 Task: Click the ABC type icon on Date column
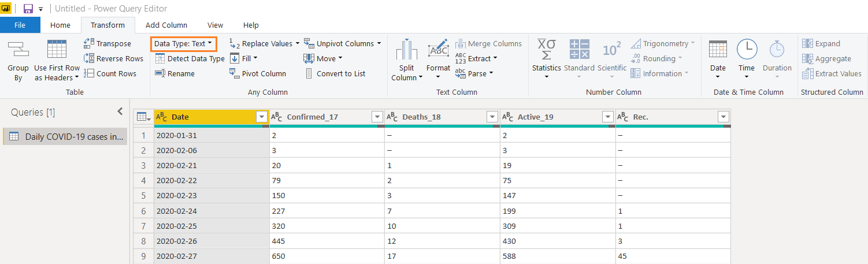(162, 117)
